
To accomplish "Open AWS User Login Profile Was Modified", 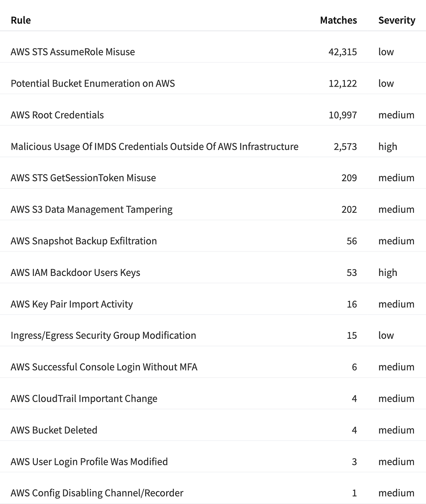I will (89, 462).
